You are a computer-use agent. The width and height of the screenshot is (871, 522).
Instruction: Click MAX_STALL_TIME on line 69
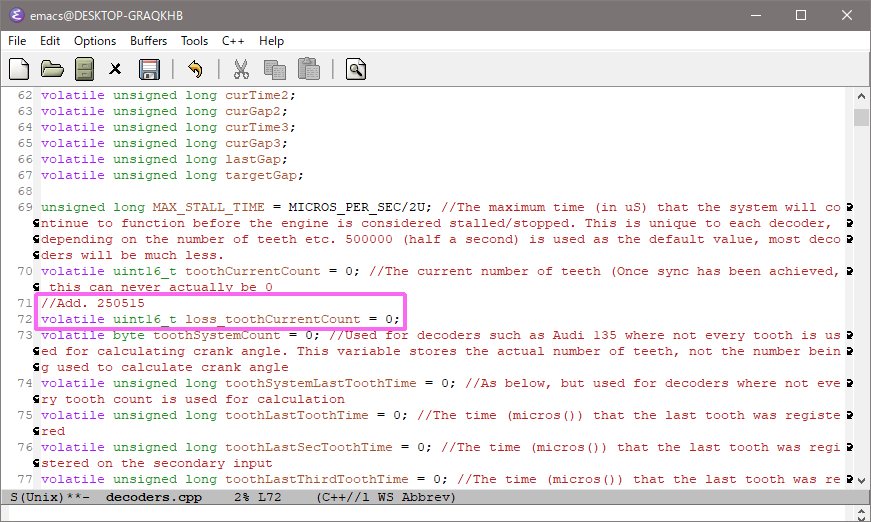pyautogui.click(x=209, y=208)
